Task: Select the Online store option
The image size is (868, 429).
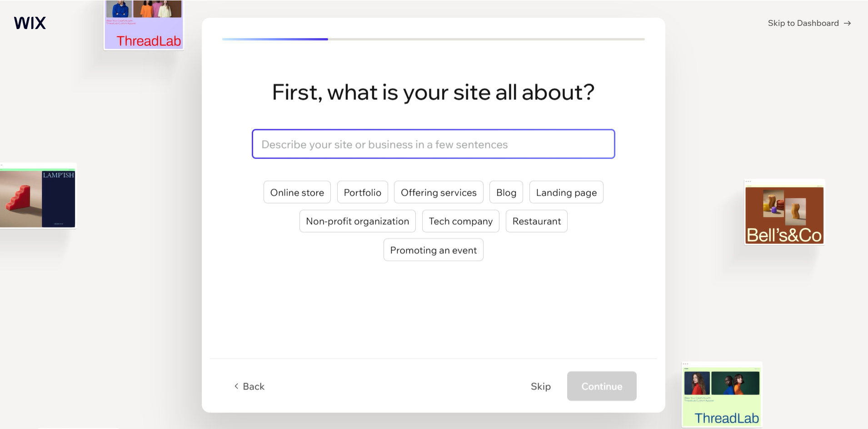Action: coord(297,192)
